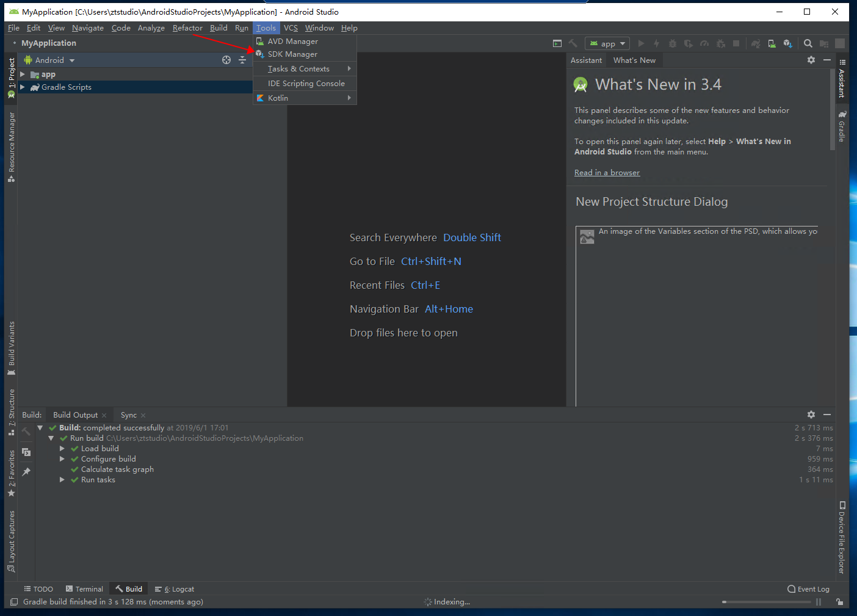Image resolution: width=857 pixels, height=616 pixels.
Task: Toggle the Z: Structure tool window
Action: click(x=11, y=412)
